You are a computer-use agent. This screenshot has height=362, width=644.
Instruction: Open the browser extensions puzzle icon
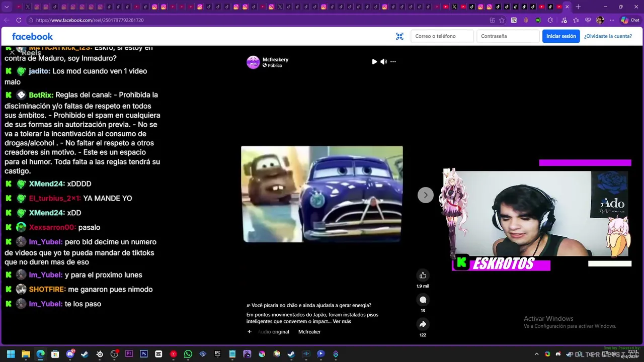(550, 20)
